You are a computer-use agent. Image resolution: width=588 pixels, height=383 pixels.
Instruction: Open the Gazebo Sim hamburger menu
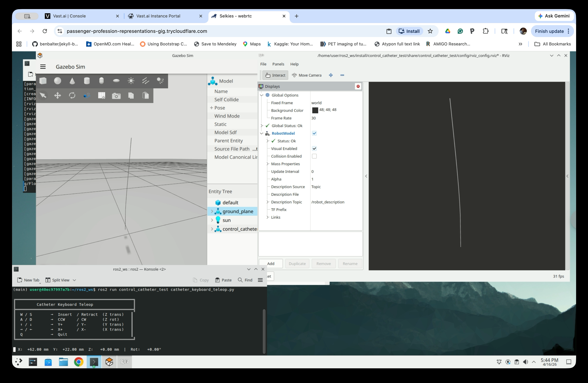[x=43, y=67]
